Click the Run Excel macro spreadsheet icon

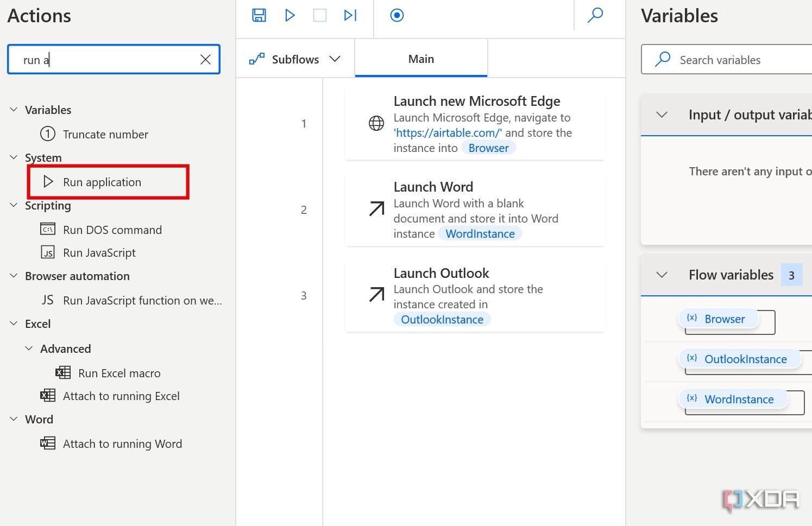point(63,372)
